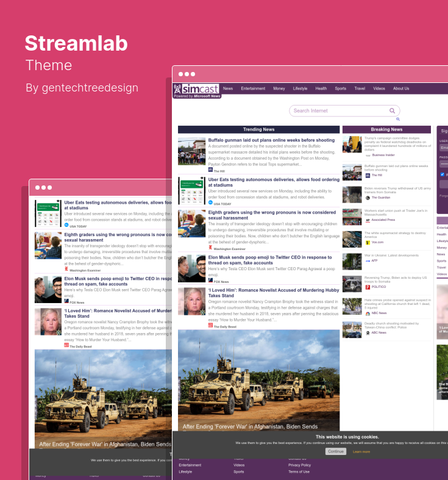Click the Elon Musk thumbnail in the front window
Screen dimensions: 448x480
[x=191, y=268]
